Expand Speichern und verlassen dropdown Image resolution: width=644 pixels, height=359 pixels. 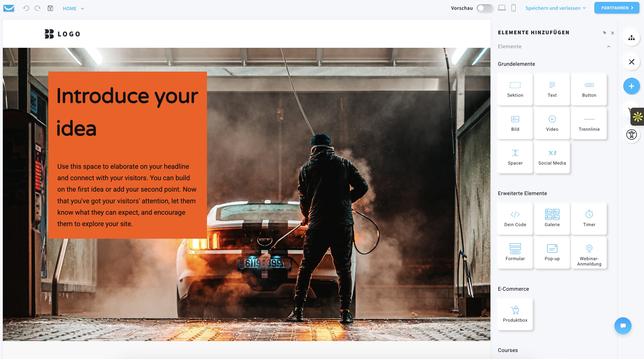click(555, 8)
